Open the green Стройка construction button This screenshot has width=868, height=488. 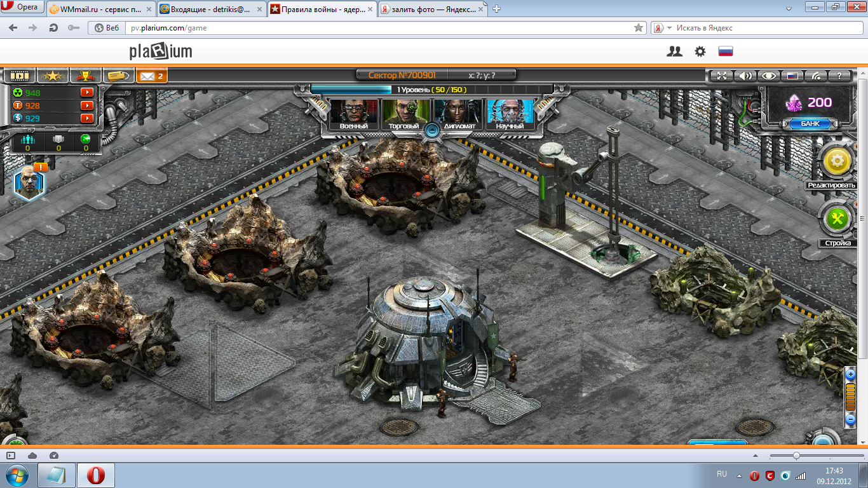837,219
